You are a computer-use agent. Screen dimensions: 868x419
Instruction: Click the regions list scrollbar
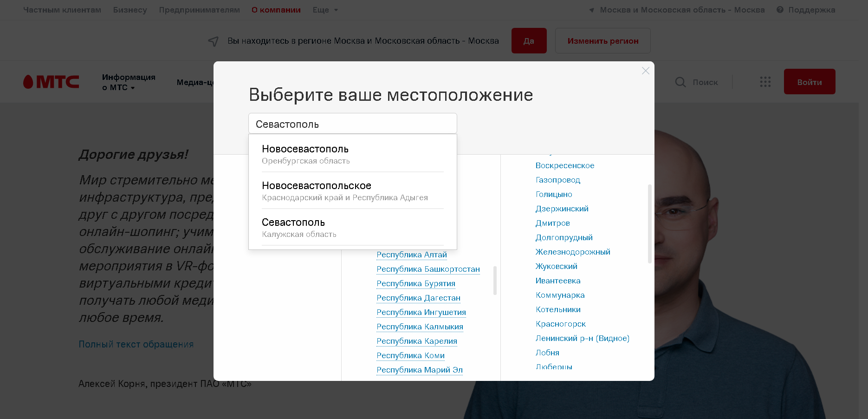495,280
